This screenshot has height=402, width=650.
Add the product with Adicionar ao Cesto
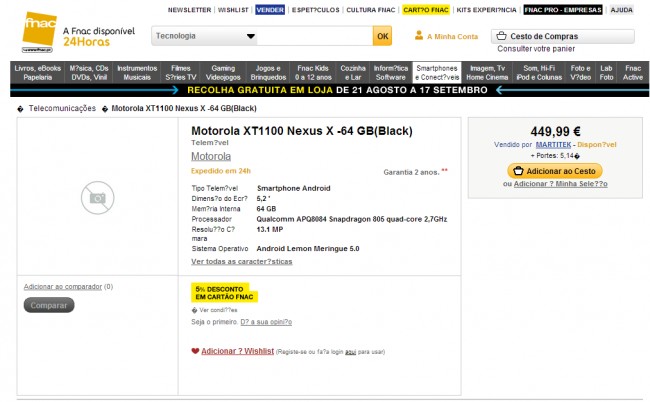[x=555, y=171]
